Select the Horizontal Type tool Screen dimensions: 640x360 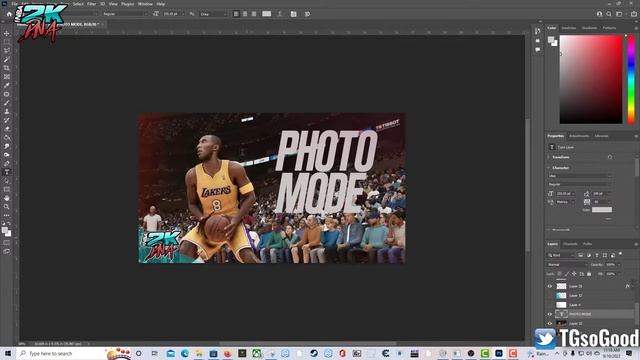click(7, 172)
